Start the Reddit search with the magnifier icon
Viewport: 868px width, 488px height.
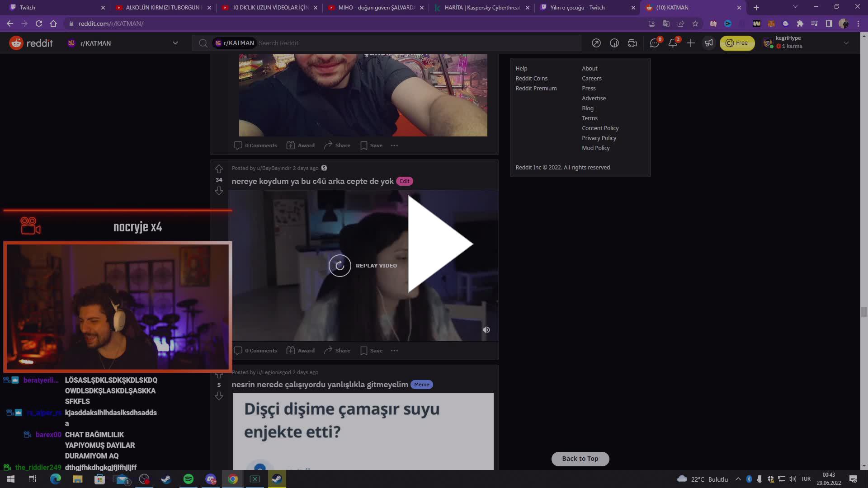point(203,43)
